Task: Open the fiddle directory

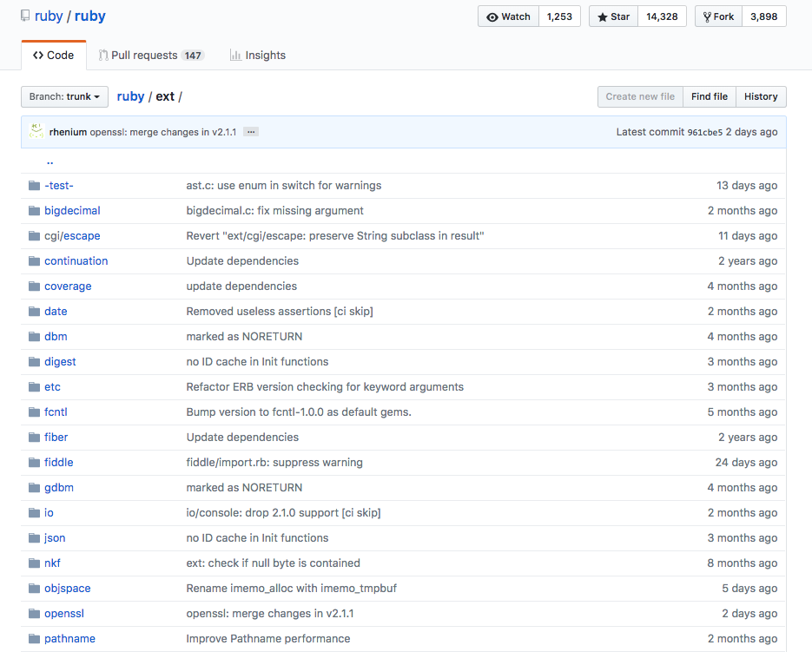Action: coord(59,463)
